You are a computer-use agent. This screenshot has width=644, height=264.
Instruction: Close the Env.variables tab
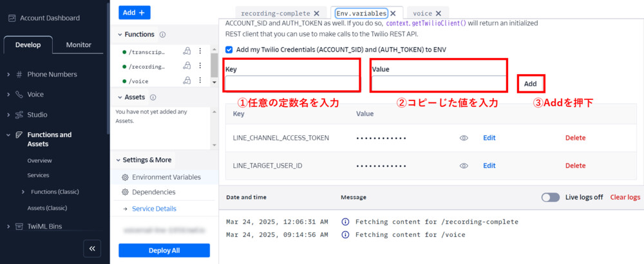click(393, 14)
